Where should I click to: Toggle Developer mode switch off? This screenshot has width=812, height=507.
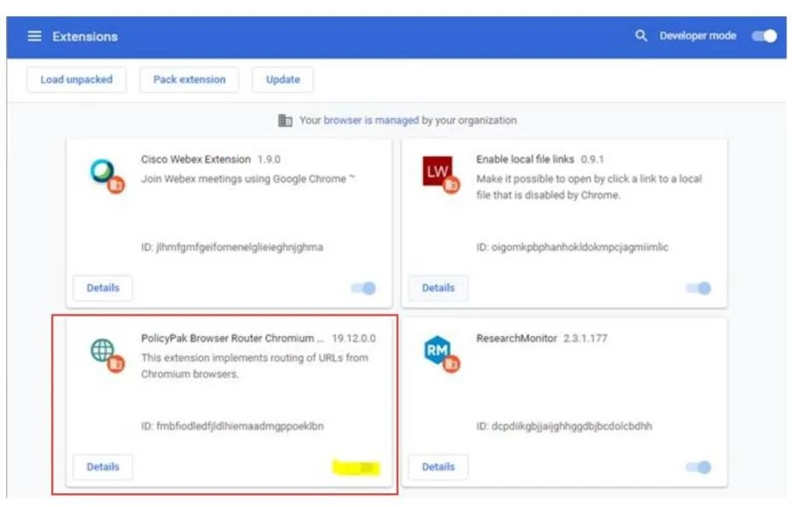tap(764, 36)
